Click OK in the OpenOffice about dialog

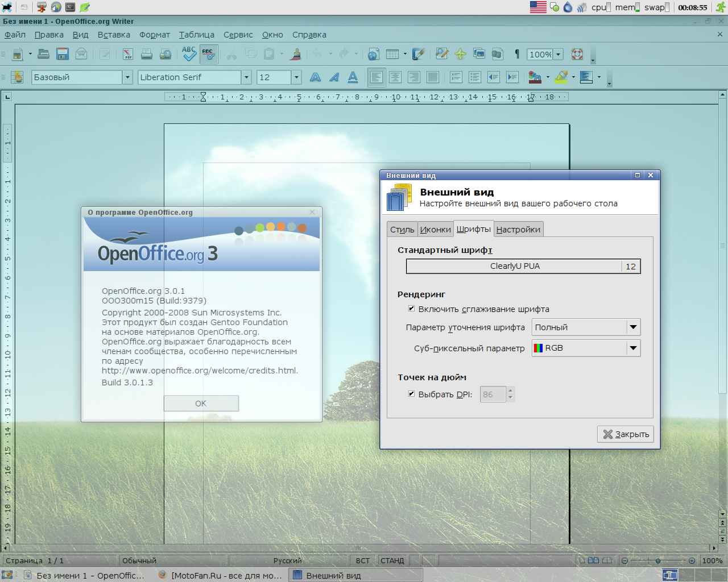tap(201, 404)
